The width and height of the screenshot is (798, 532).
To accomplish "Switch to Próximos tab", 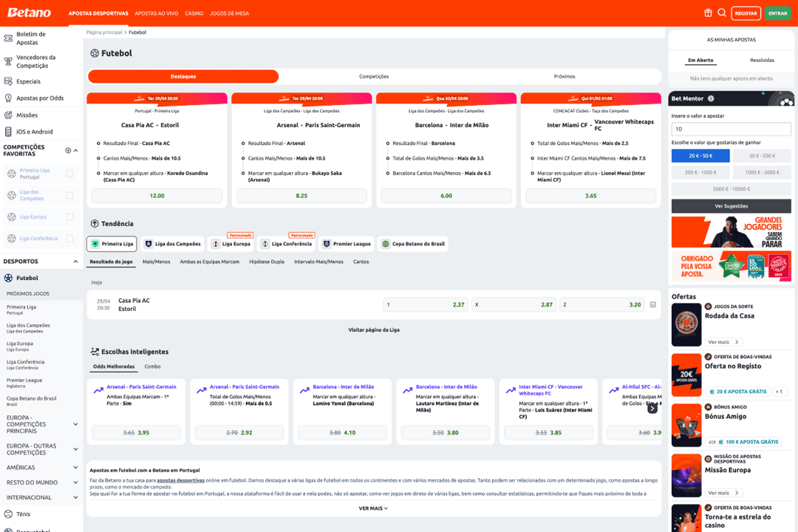I will [x=565, y=76].
